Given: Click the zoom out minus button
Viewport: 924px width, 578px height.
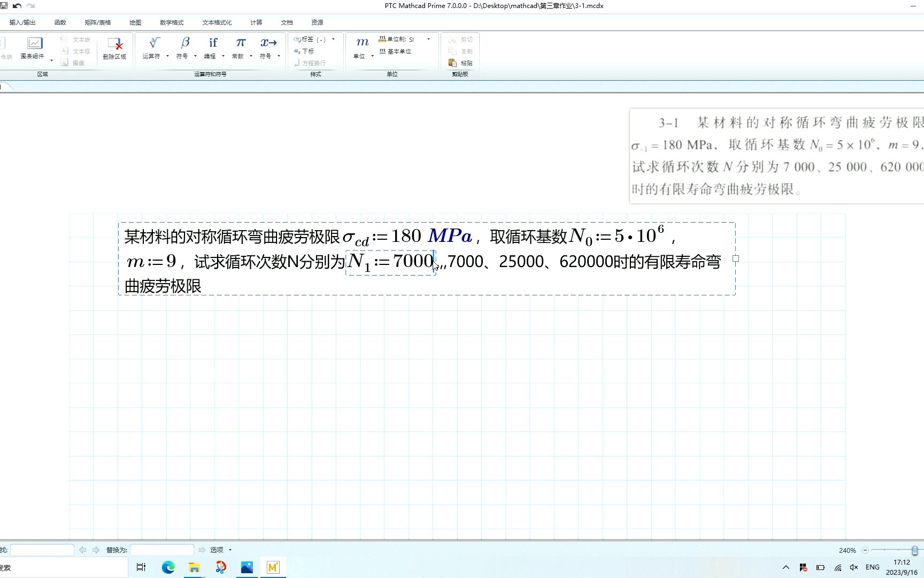Looking at the screenshot, I should tap(865, 550).
